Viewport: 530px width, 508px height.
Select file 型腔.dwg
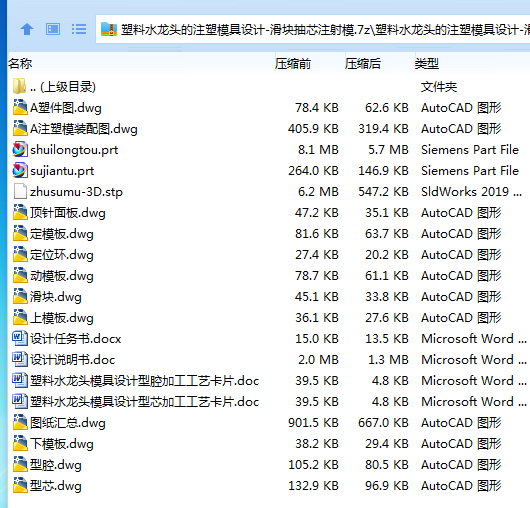point(56,465)
